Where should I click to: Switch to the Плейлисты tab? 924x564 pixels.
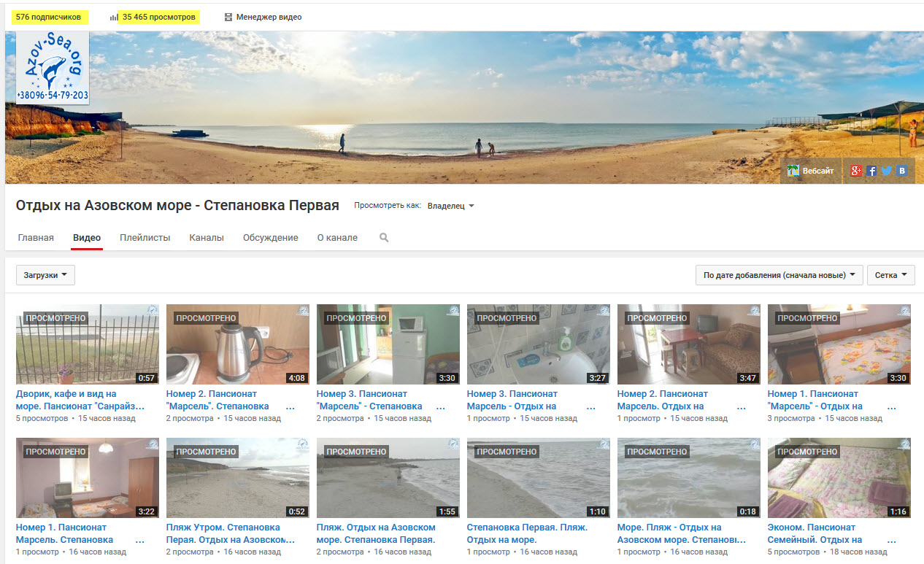(145, 238)
